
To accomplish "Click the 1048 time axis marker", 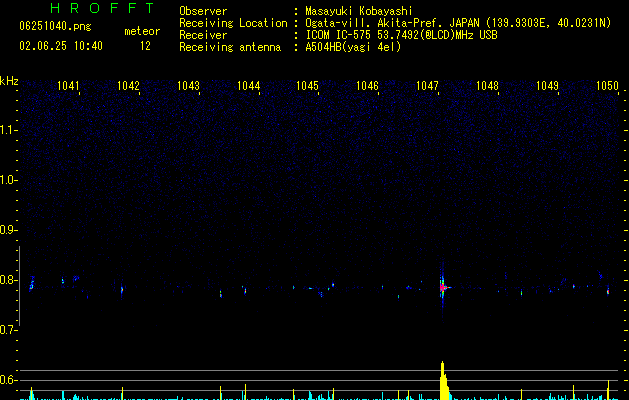I will pos(487,86).
